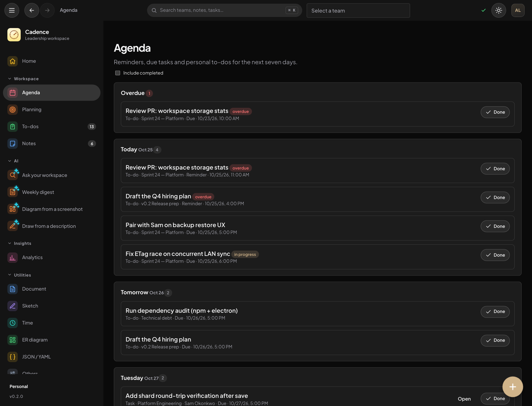Screen dimensions: 532x406
Task: Select Agenda in the sidebar
Action: [x=52, y=93]
